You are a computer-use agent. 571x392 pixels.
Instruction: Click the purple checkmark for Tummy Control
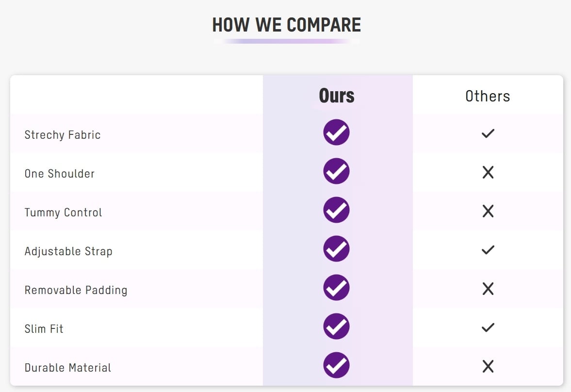(336, 210)
